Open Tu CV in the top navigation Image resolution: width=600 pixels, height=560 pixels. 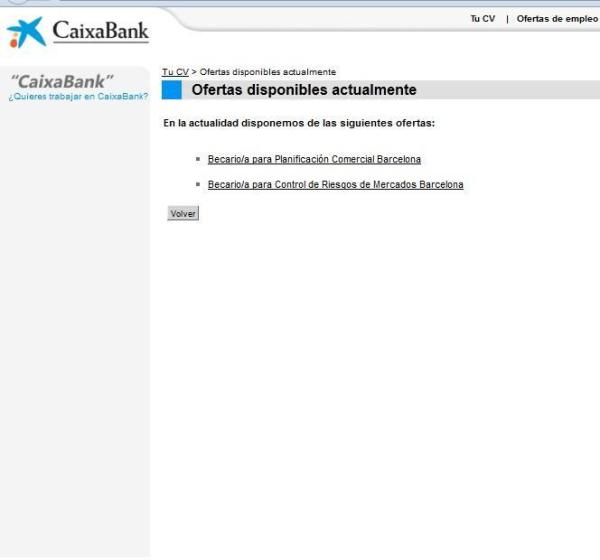point(482,20)
